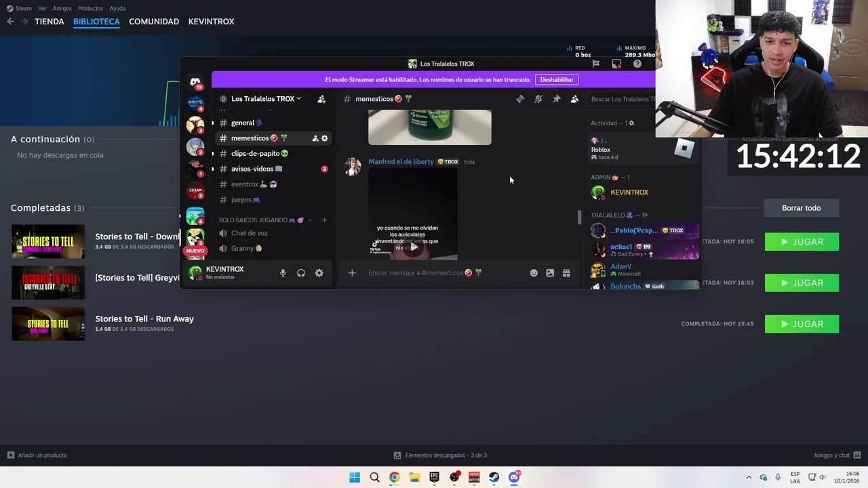
Task: Open Discord user settings gear
Action: (319, 273)
